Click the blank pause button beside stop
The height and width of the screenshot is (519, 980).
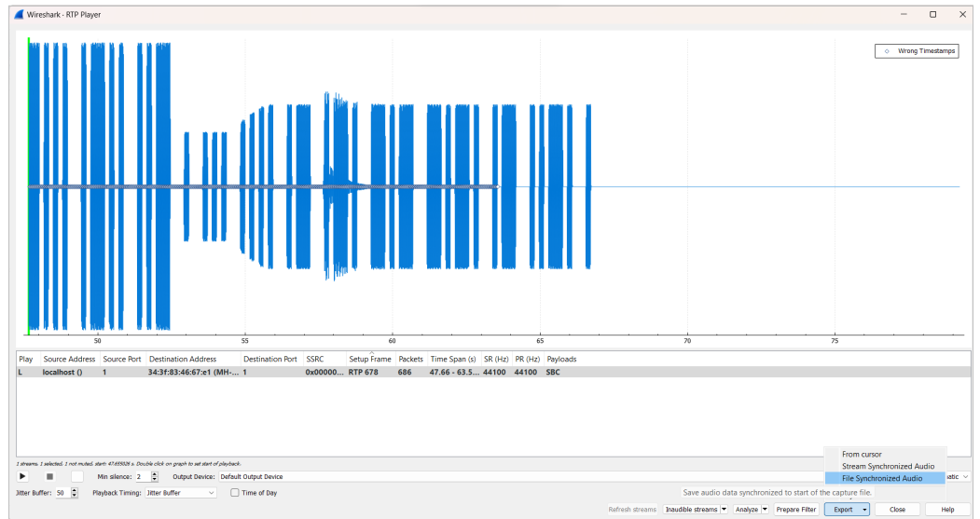76,476
